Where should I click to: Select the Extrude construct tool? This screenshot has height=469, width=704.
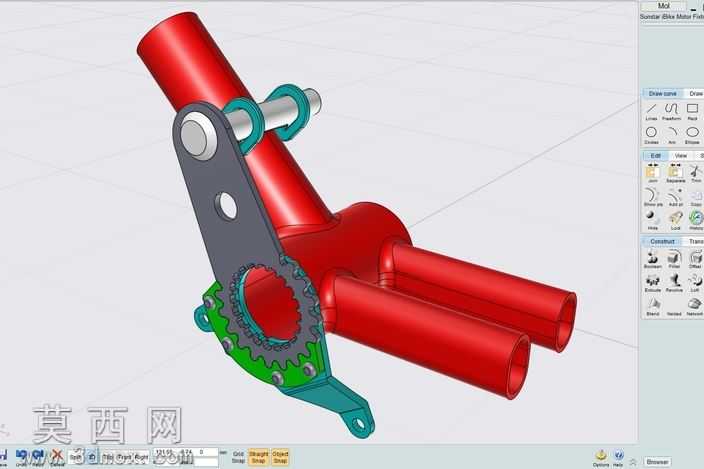coord(652,283)
